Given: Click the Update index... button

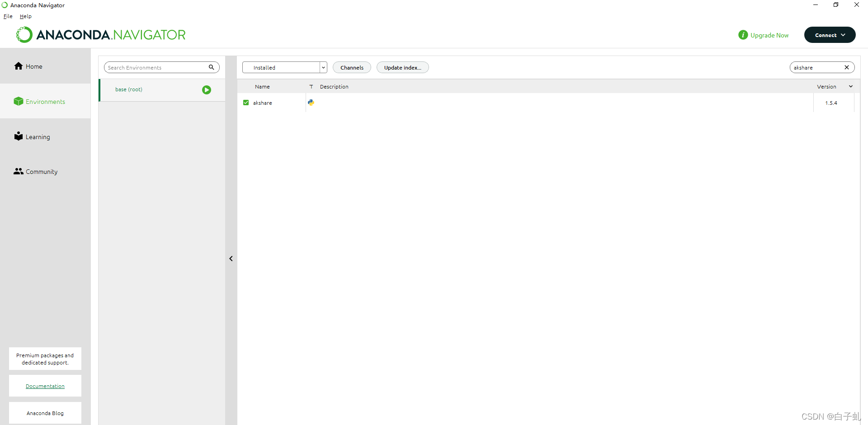Looking at the screenshot, I should 402,67.
